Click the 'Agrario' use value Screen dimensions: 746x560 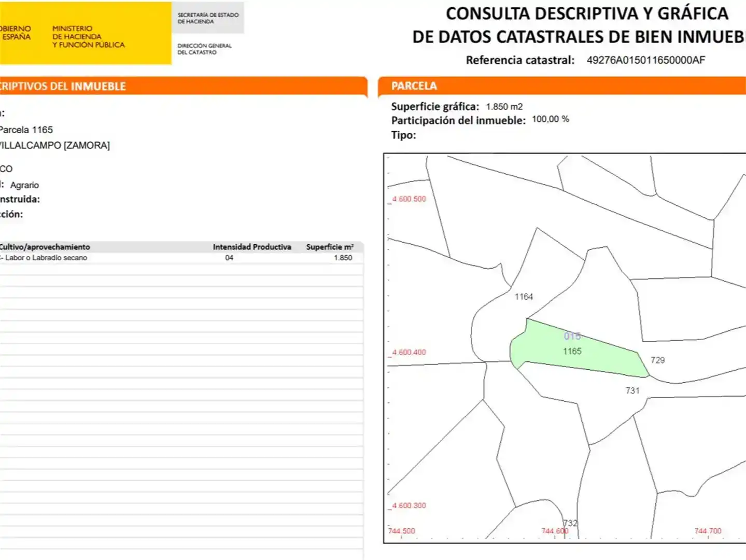(x=24, y=185)
